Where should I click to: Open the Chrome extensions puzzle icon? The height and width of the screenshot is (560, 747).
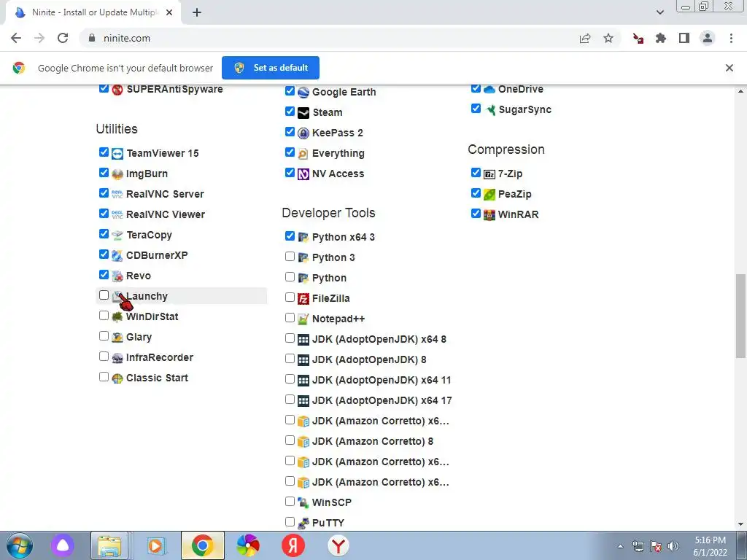[x=661, y=38]
